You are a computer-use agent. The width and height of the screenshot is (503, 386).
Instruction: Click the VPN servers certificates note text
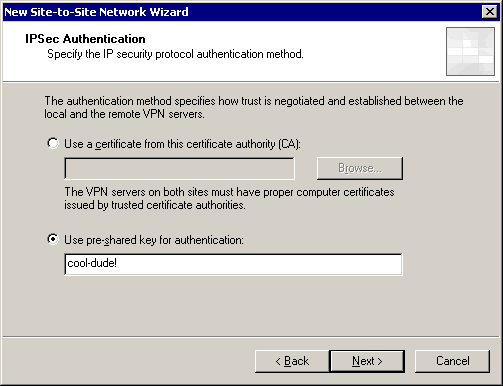229,198
